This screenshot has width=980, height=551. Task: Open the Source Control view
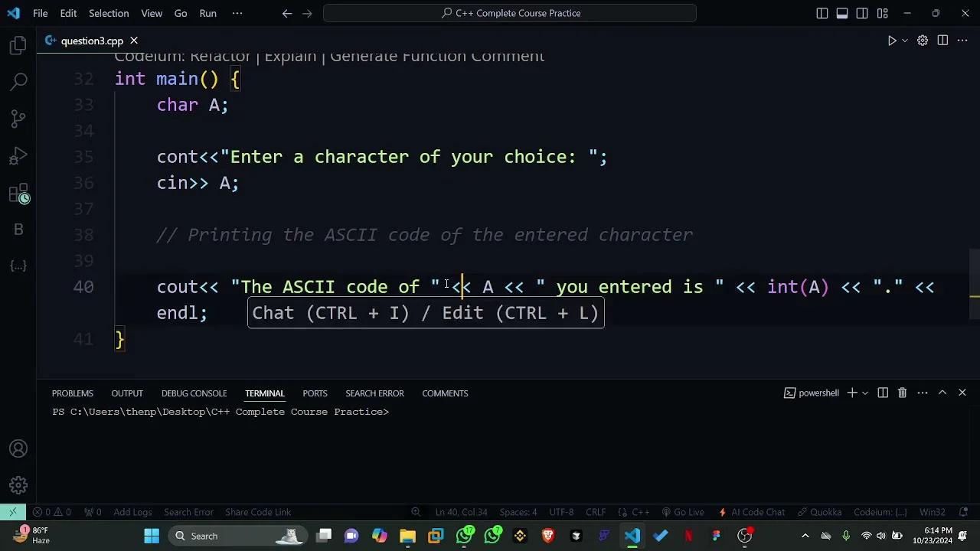[18, 119]
